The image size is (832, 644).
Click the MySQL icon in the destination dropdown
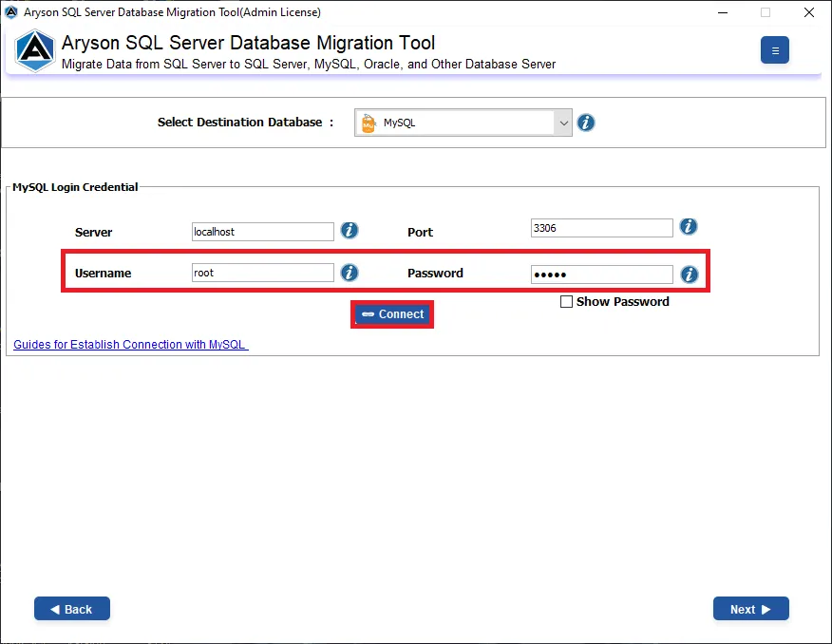pyautogui.click(x=369, y=123)
